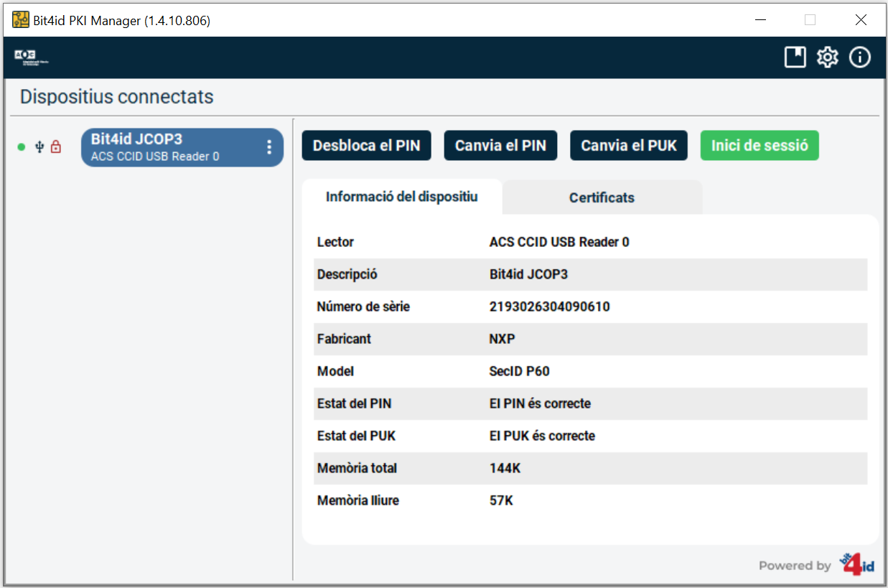Select the Bit4id JCOP3 device entry
This screenshot has height=588, width=888.
[182, 147]
